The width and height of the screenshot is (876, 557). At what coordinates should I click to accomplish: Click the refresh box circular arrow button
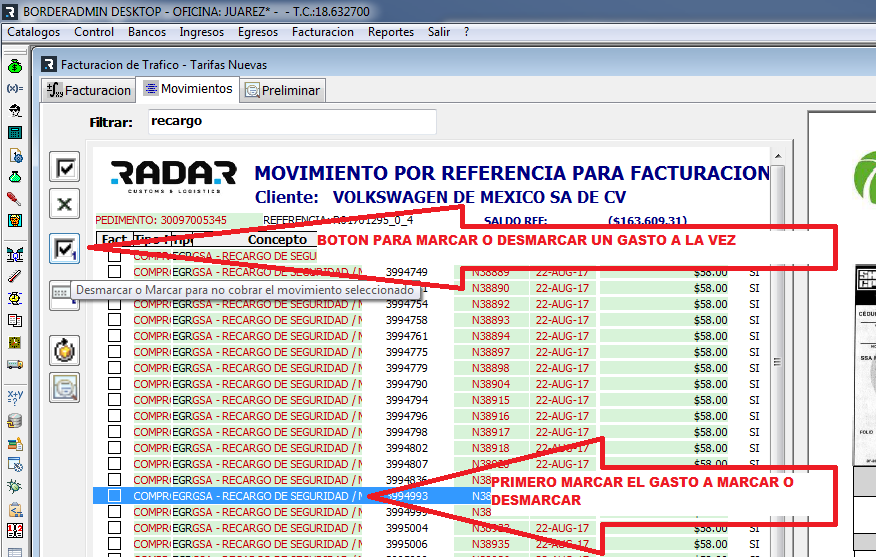[64, 351]
